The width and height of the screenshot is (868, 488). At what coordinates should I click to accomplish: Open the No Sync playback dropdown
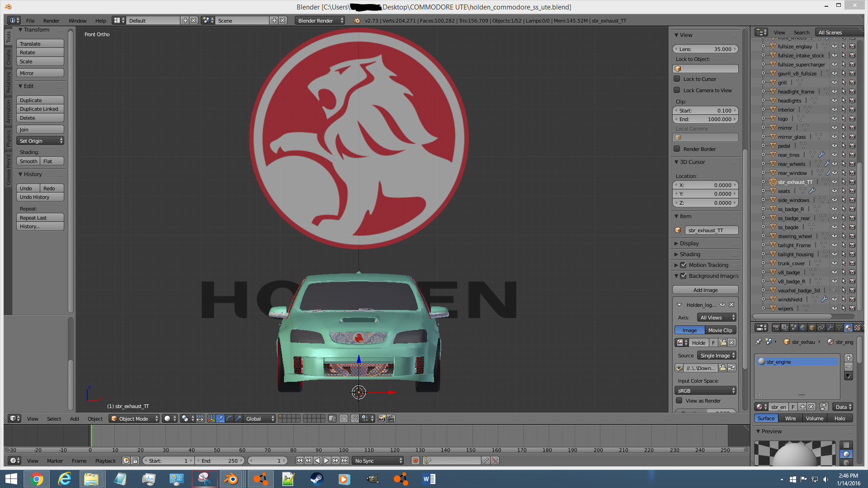[378, 461]
